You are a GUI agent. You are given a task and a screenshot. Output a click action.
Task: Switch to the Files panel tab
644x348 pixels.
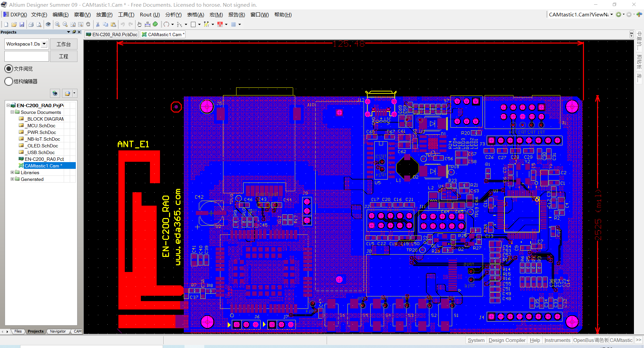point(18,331)
